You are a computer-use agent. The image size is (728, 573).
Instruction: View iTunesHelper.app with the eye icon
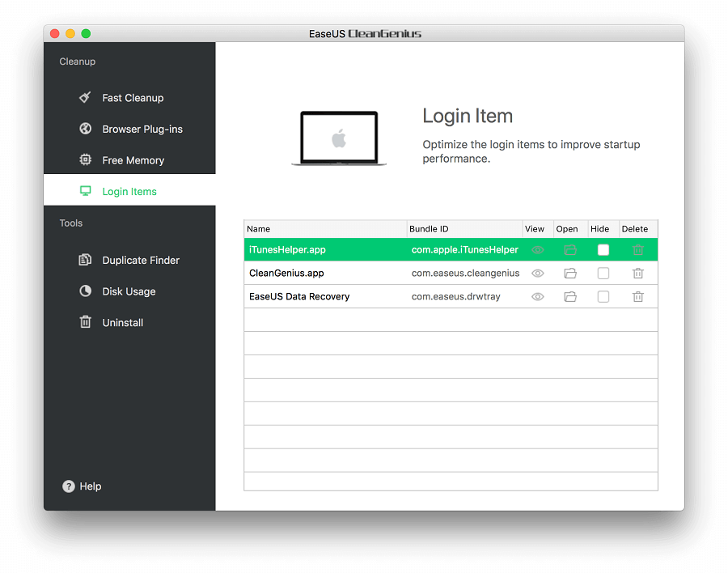(x=537, y=250)
